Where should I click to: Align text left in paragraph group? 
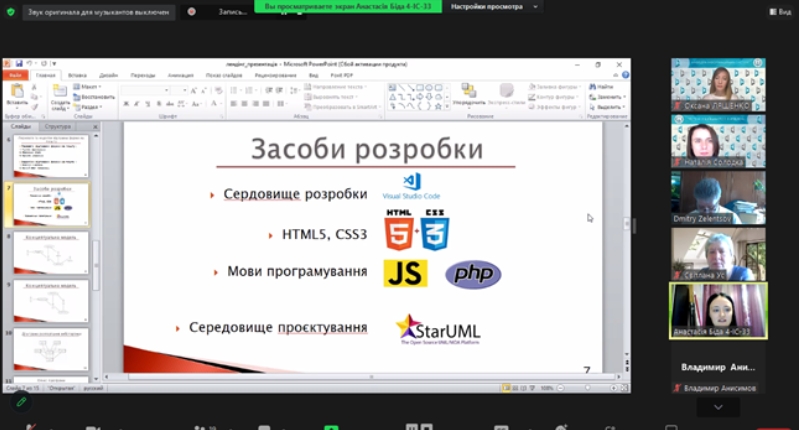(x=234, y=104)
